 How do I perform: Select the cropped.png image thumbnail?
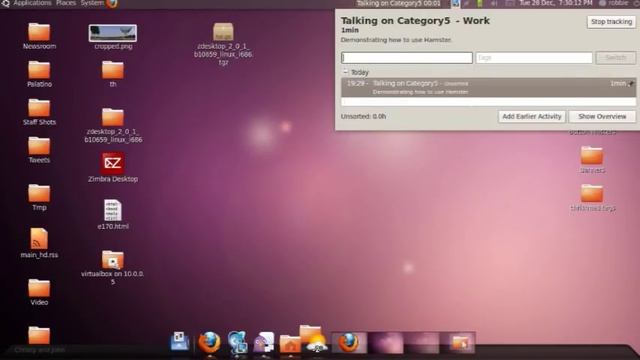[x=113, y=33]
